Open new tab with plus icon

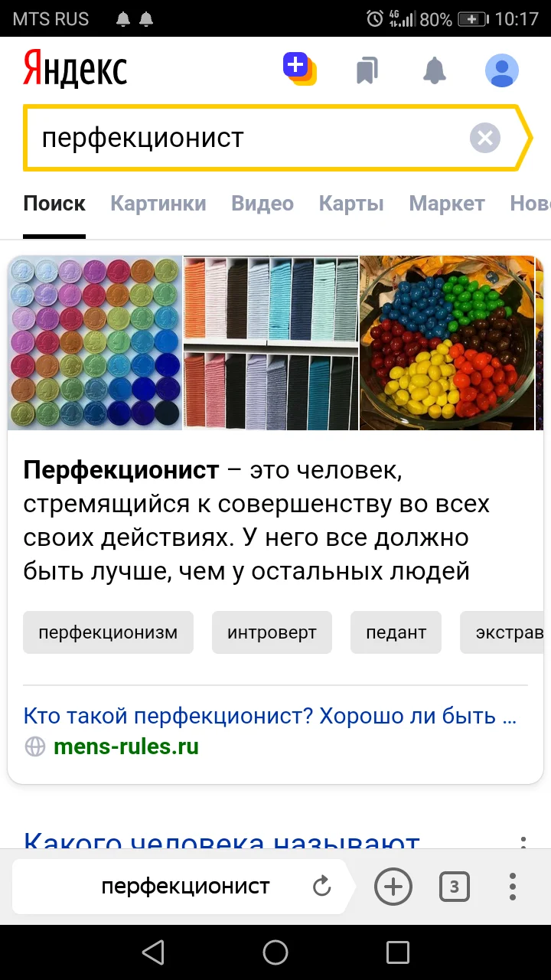click(x=393, y=887)
